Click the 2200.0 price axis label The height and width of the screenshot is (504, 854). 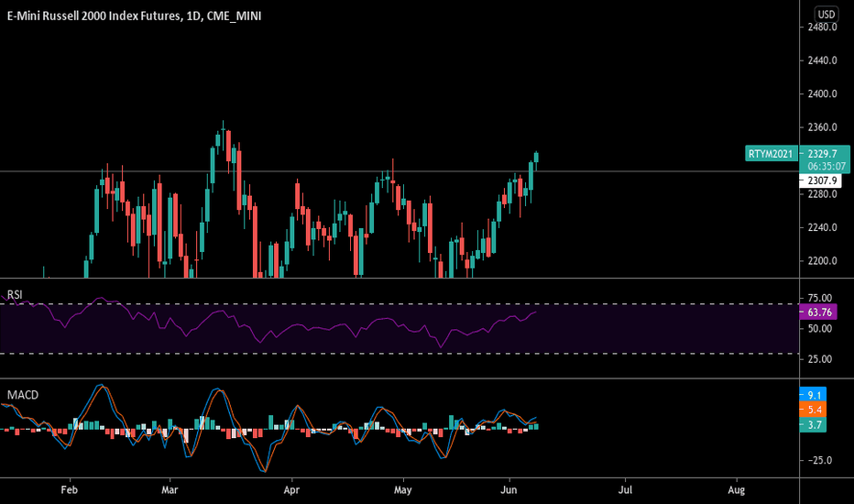click(822, 261)
